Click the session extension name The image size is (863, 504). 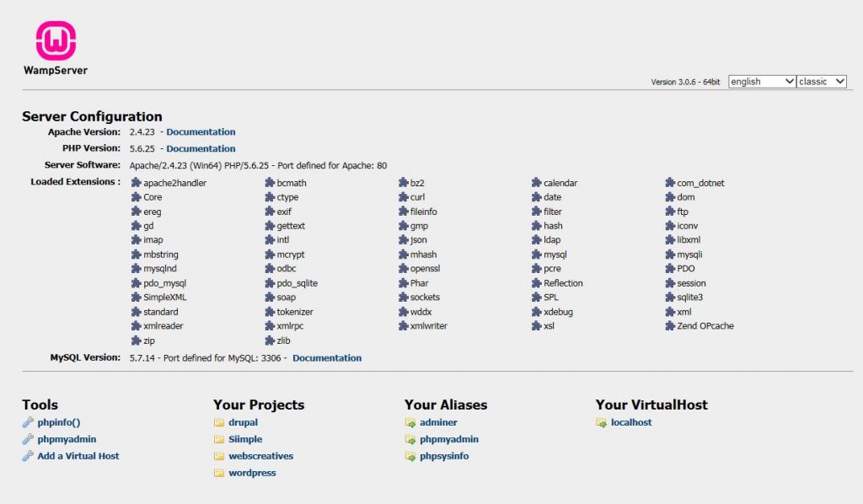(x=691, y=283)
